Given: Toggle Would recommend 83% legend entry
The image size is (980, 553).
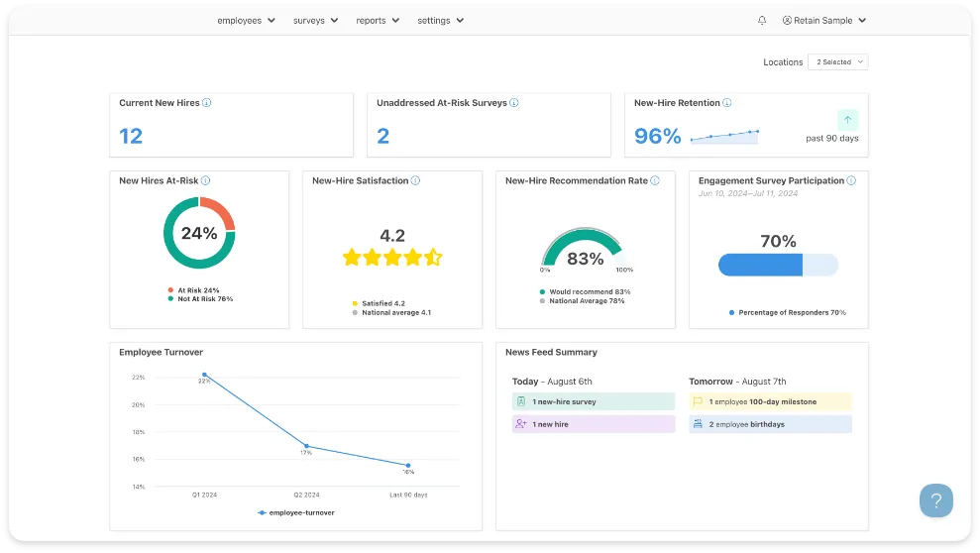Looking at the screenshot, I should point(585,292).
